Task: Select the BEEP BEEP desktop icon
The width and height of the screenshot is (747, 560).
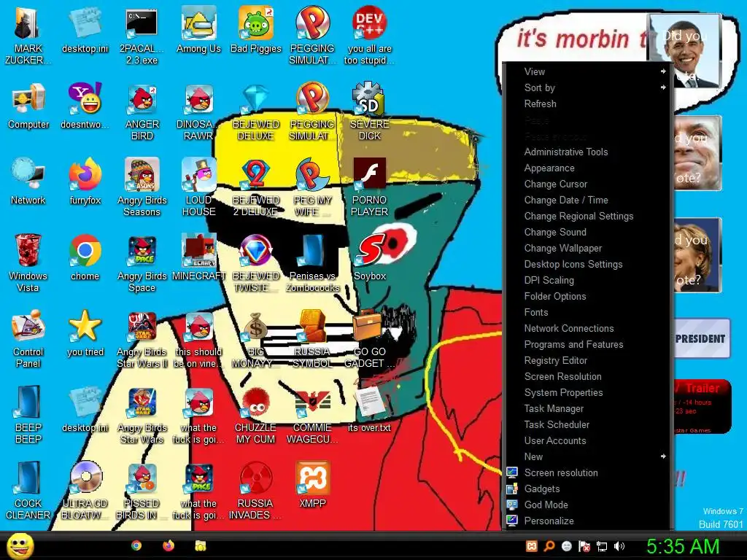Action: tap(28, 415)
